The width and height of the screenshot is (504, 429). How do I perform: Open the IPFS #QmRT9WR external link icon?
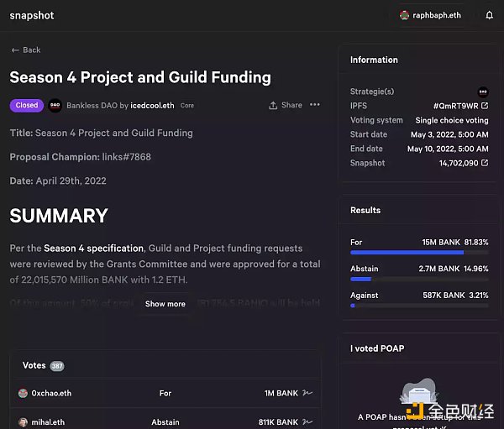click(x=485, y=106)
